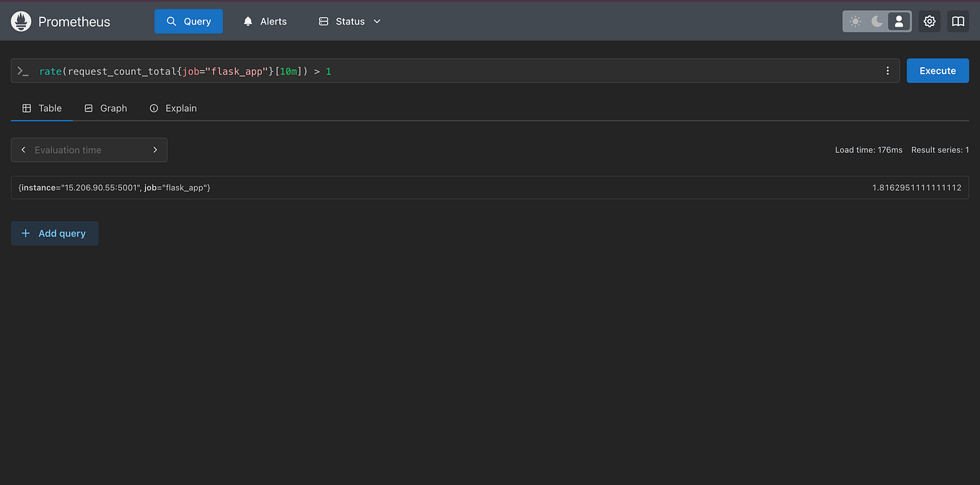
Task: Open the query options kebab menu icon
Action: pyautogui.click(x=887, y=71)
